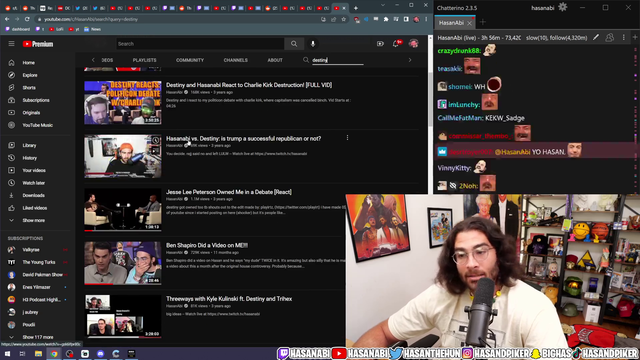Switch to Playlists channel tab
Viewport: 640px width, 360px height.
point(144,60)
